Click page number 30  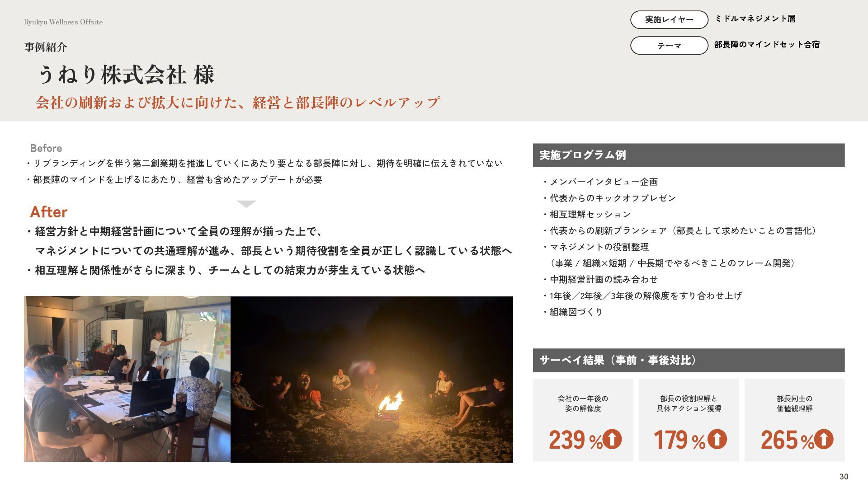pos(844,477)
